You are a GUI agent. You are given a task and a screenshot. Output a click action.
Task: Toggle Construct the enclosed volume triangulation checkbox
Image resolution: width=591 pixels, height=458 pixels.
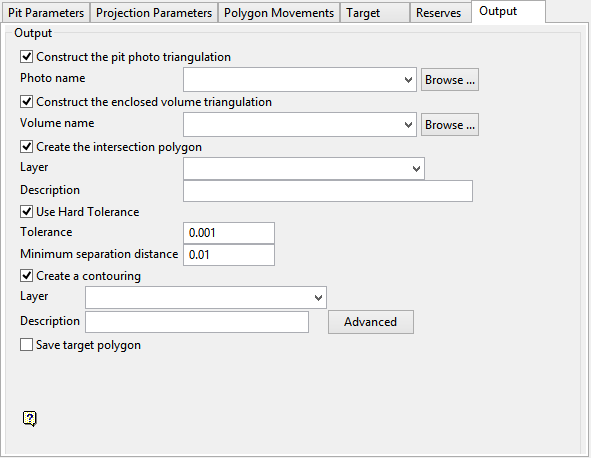tap(26, 102)
